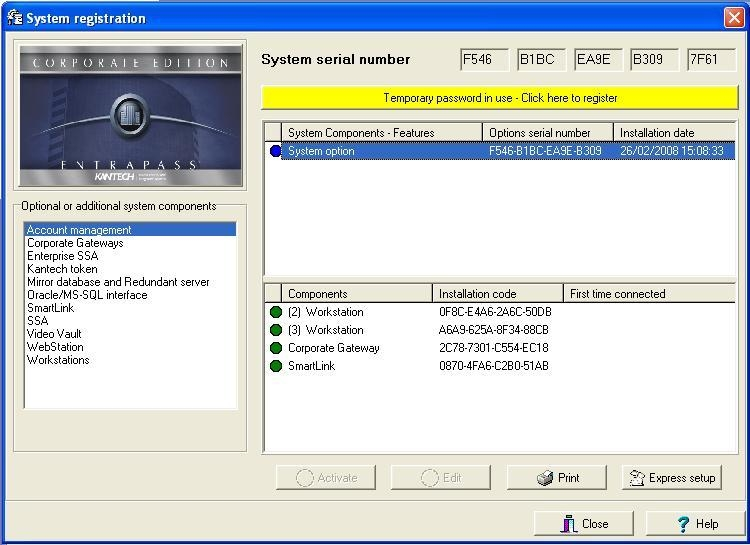Click the question mark Help icon

click(684, 524)
